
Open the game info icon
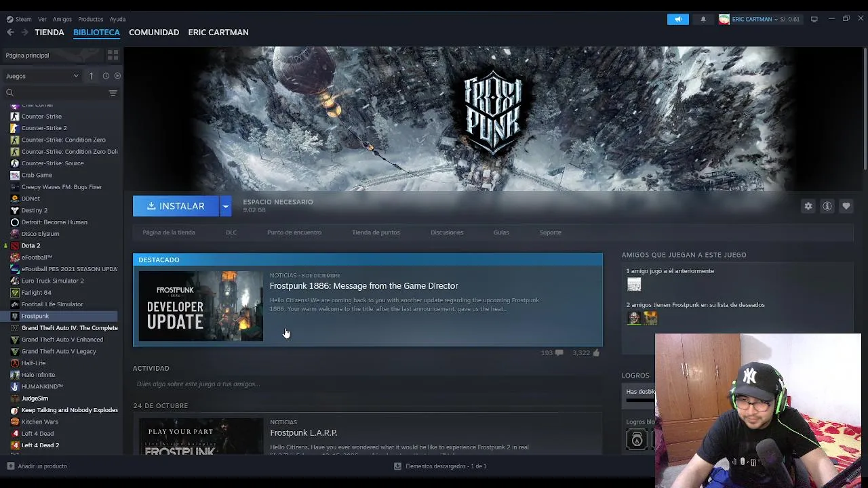[x=827, y=206]
